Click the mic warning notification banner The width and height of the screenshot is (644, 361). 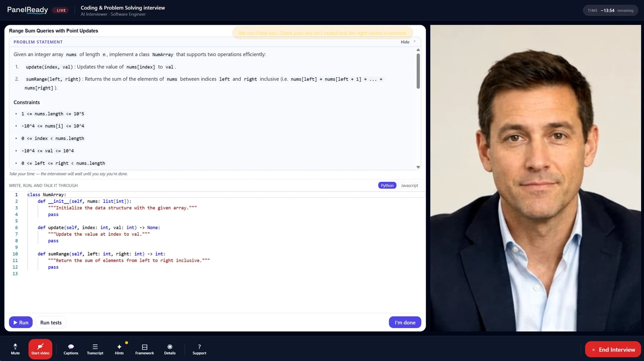tap(323, 33)
